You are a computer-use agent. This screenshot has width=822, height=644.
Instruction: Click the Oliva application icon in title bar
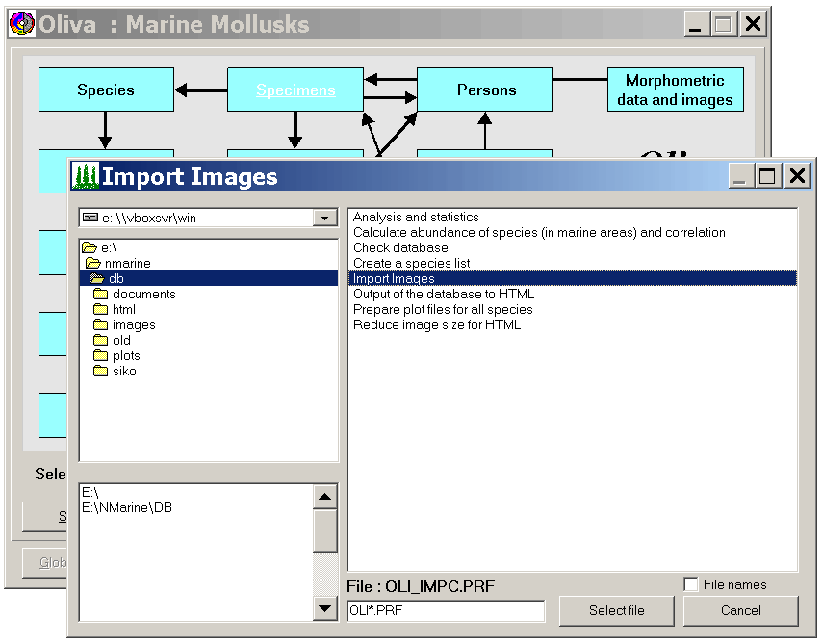coord(21,24)
